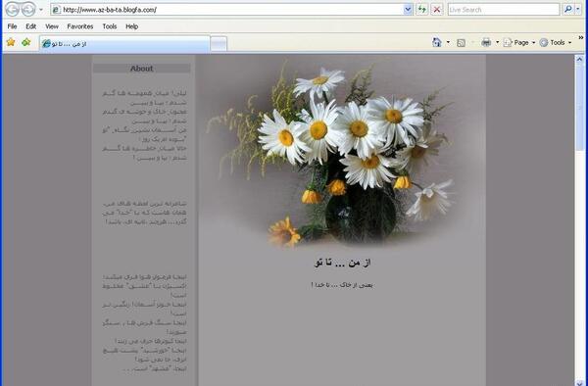The height and width of the screenshot is (386, 588).
Task: Click the scrollbar up arrow
Action: tap(579, 59)
